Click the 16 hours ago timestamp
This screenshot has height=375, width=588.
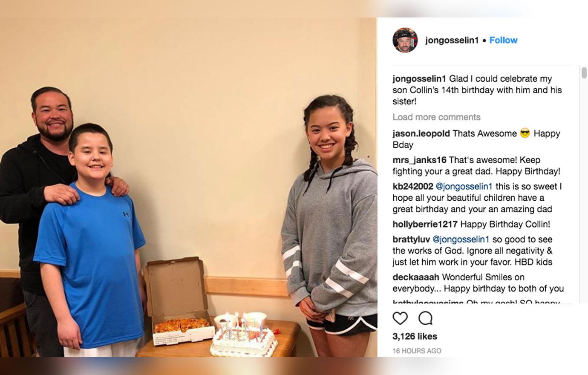click(417, 351)
